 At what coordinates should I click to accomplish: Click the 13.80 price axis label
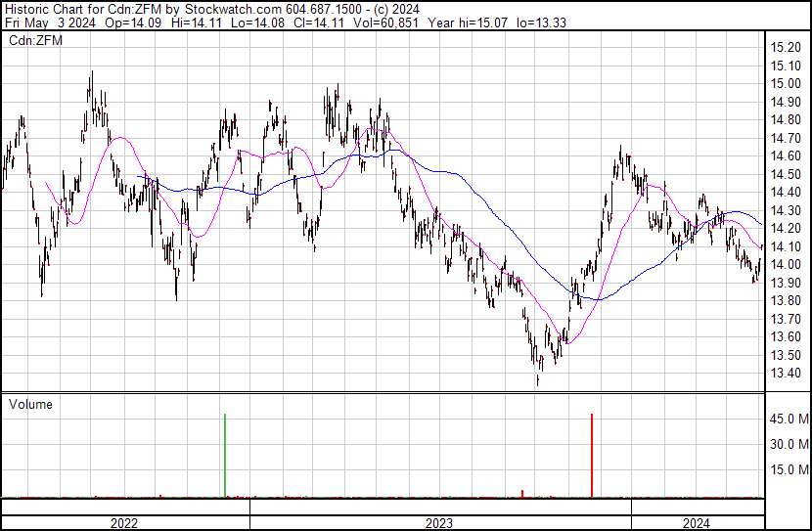coord(786,300)
